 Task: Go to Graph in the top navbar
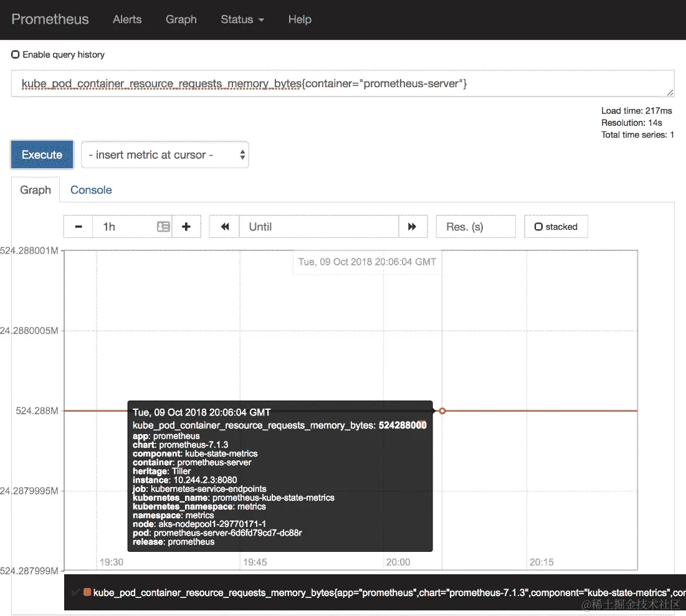181,19
